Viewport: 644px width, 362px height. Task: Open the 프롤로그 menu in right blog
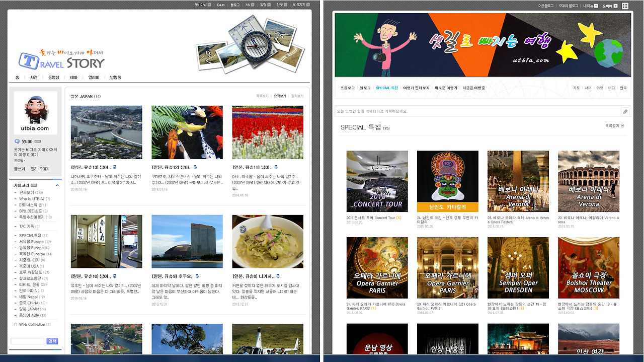(x=347, y=88)
